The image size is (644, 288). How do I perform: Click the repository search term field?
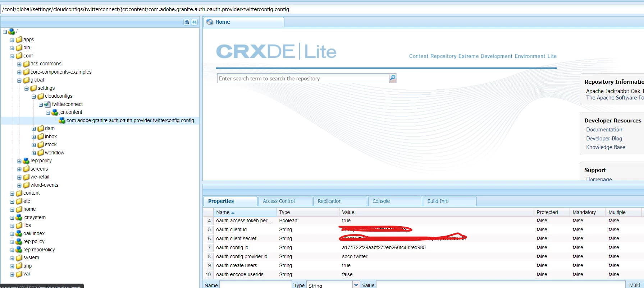303,78
